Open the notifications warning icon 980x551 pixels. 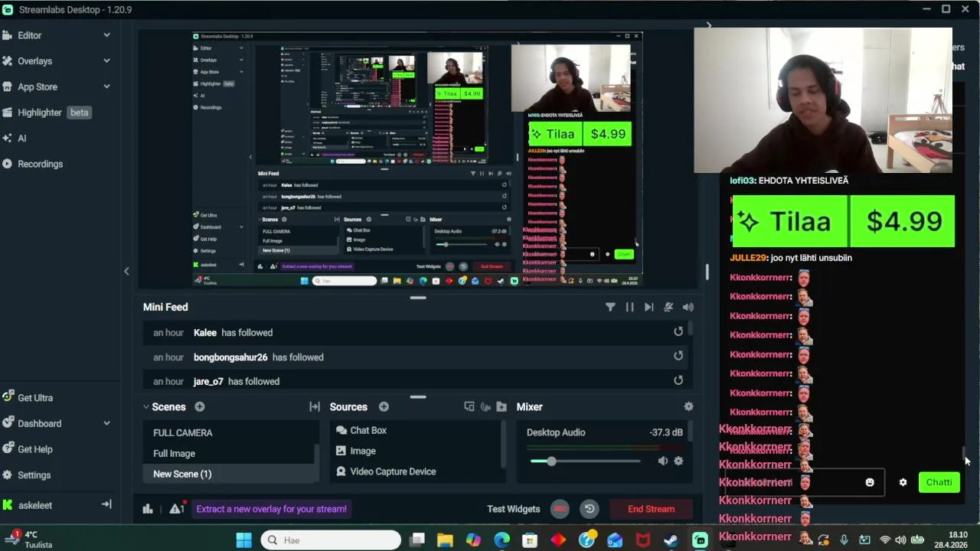177,509
